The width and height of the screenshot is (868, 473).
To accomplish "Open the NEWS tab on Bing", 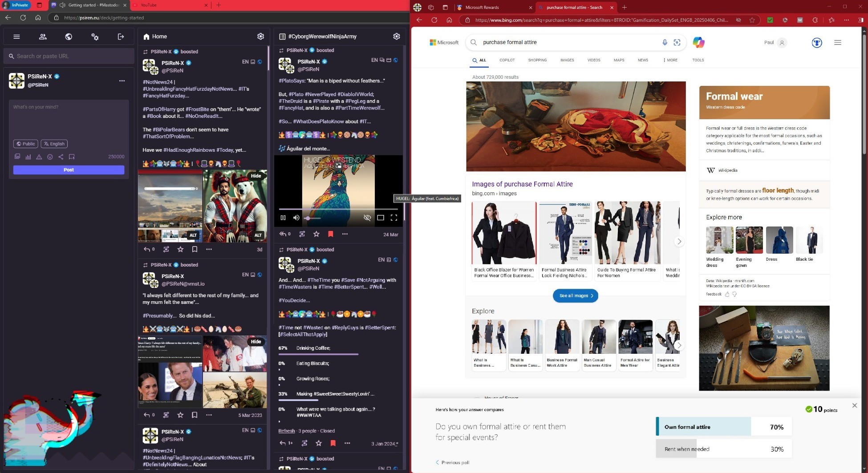I will 643,60.
